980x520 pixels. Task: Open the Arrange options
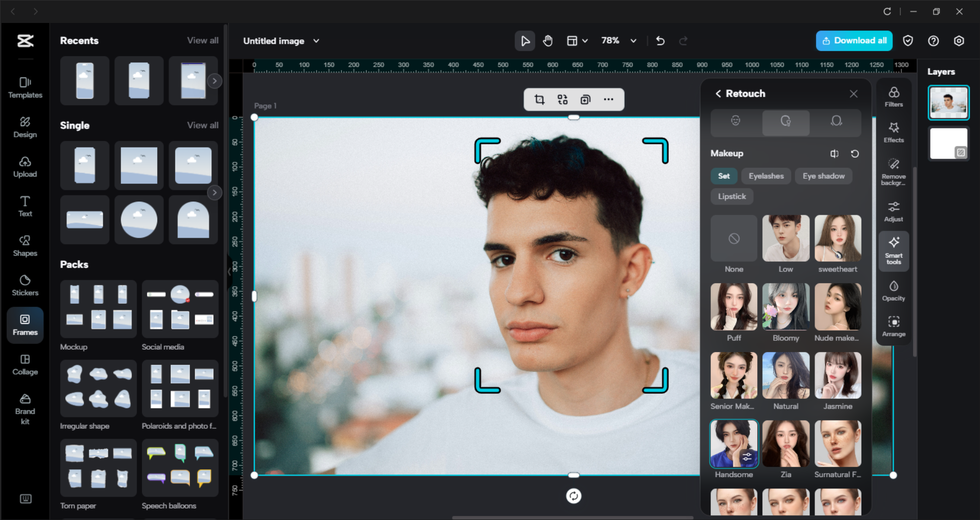click(x=893, y=327)
